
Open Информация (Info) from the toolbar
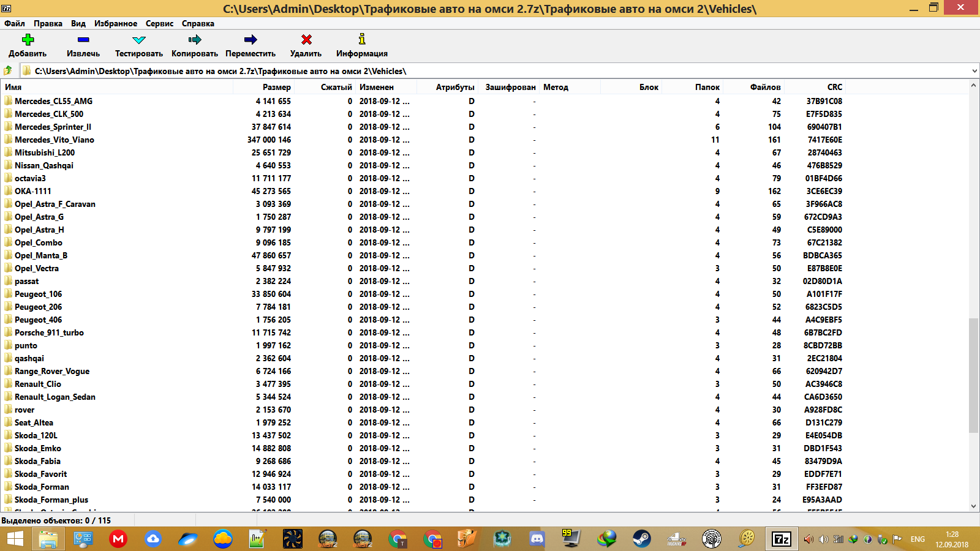tap(362, 46)
